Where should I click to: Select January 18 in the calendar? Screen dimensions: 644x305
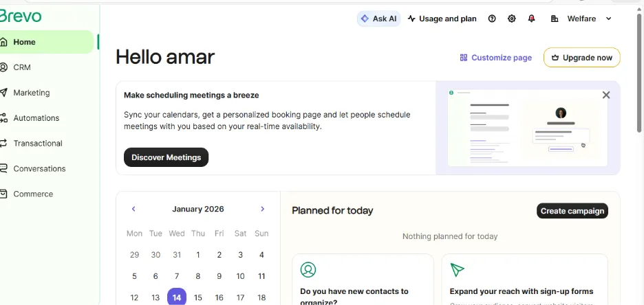click(x=261, y=297)
